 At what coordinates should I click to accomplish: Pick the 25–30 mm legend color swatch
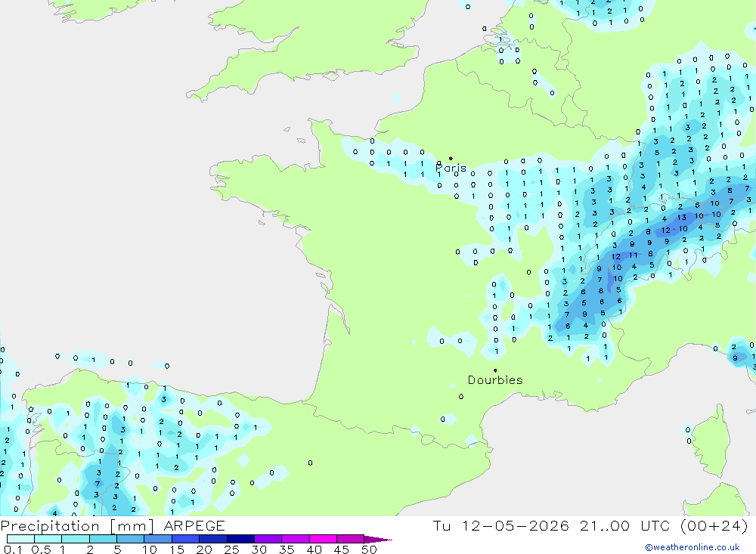[x=240, y=539]
